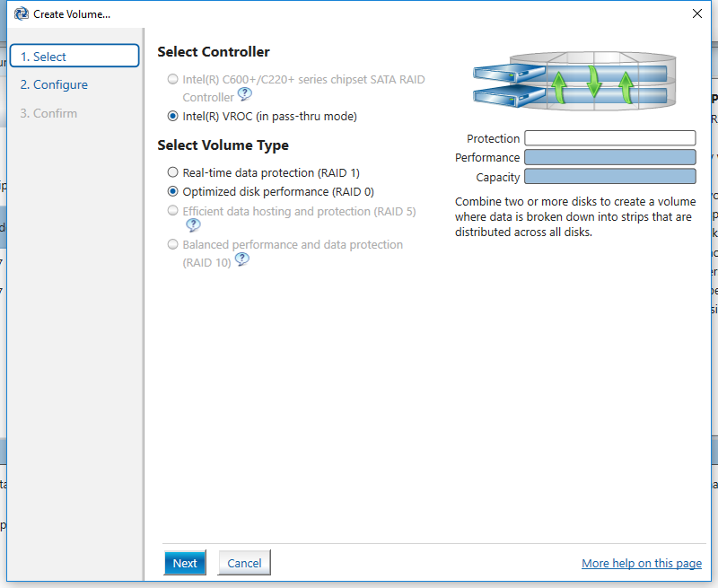Click the Cancel button
Screen dimensions: 718x588
tap(244, 563)
